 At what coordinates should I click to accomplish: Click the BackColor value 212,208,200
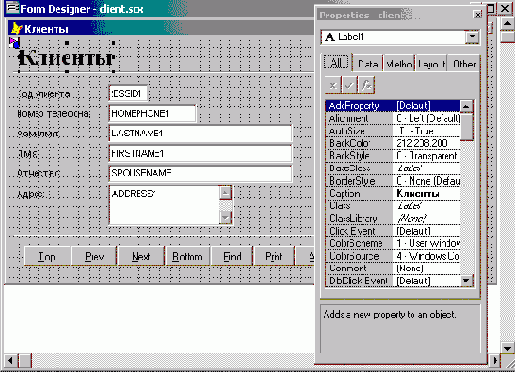[421, 143]
